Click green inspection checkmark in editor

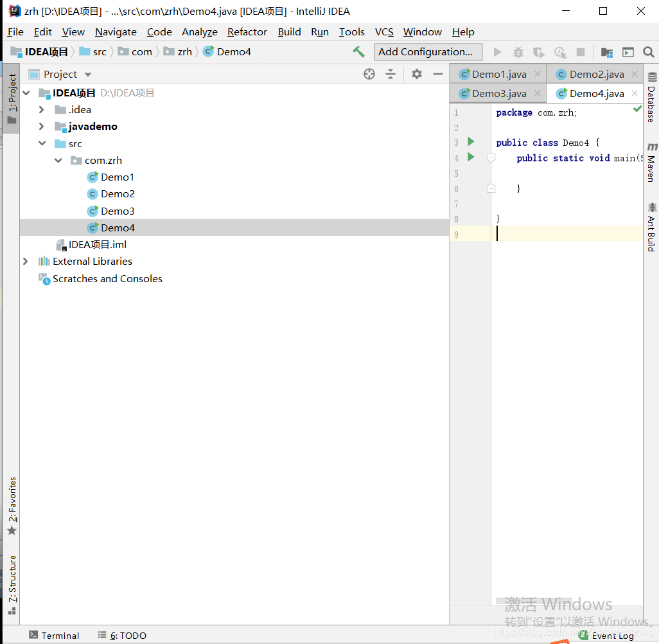pos(637,109)
